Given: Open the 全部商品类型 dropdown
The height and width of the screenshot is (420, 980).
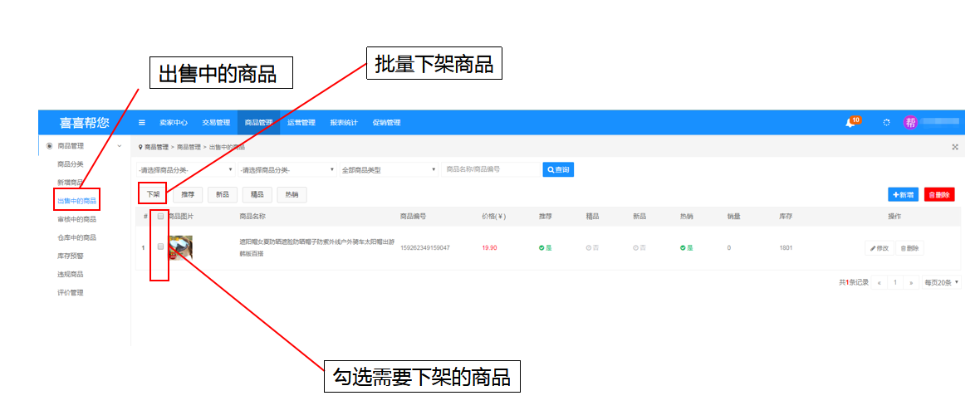Looking at the screenshot, I should [x=389, y=170].
